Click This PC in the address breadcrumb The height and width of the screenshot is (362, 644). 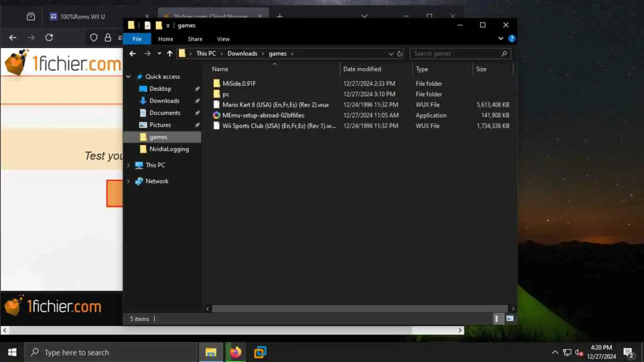pos(206,53)
